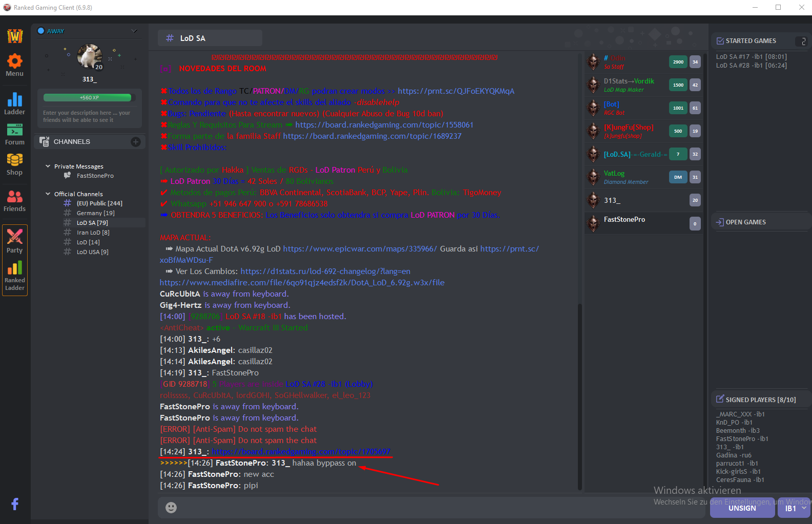Select user [LoD.SA]-=-Gerald-= in list
812x524 pixels.
coord(644,154)
